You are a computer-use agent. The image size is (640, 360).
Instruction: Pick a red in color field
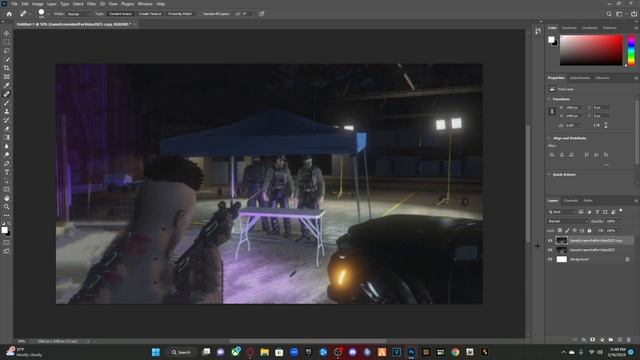591,50
